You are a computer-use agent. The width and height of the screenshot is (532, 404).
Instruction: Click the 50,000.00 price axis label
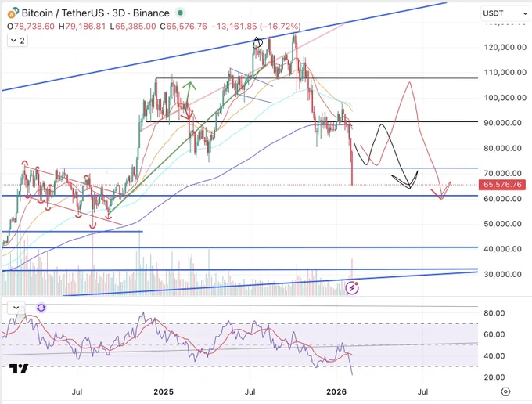click(x=503, y=224)
